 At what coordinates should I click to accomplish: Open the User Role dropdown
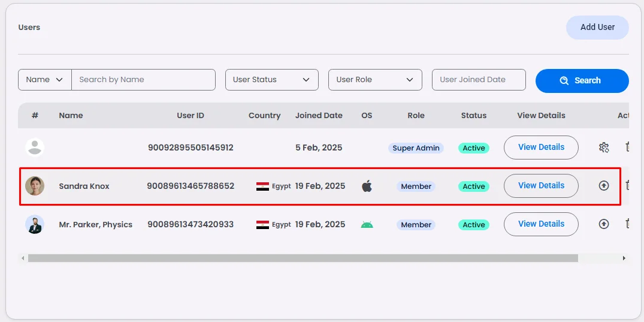(375, 80)
